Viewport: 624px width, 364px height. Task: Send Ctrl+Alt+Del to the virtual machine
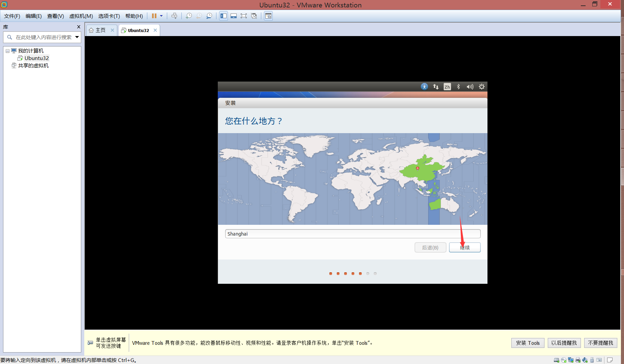174,16
